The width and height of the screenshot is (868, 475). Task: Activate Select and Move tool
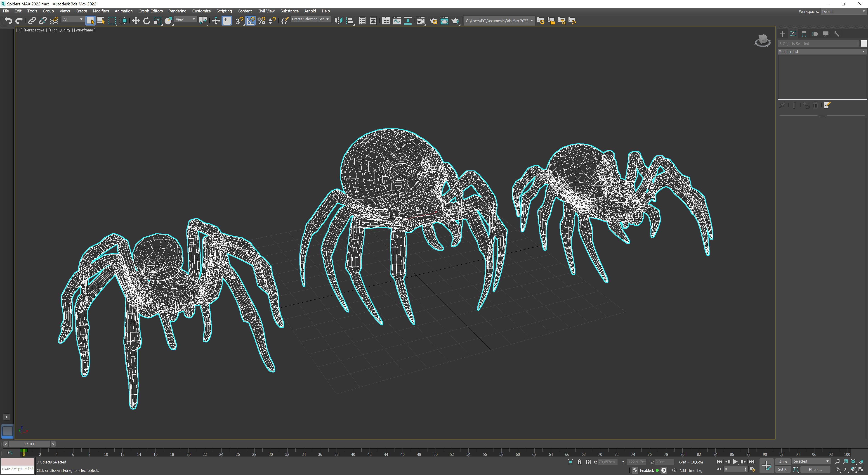click(135, 21)
